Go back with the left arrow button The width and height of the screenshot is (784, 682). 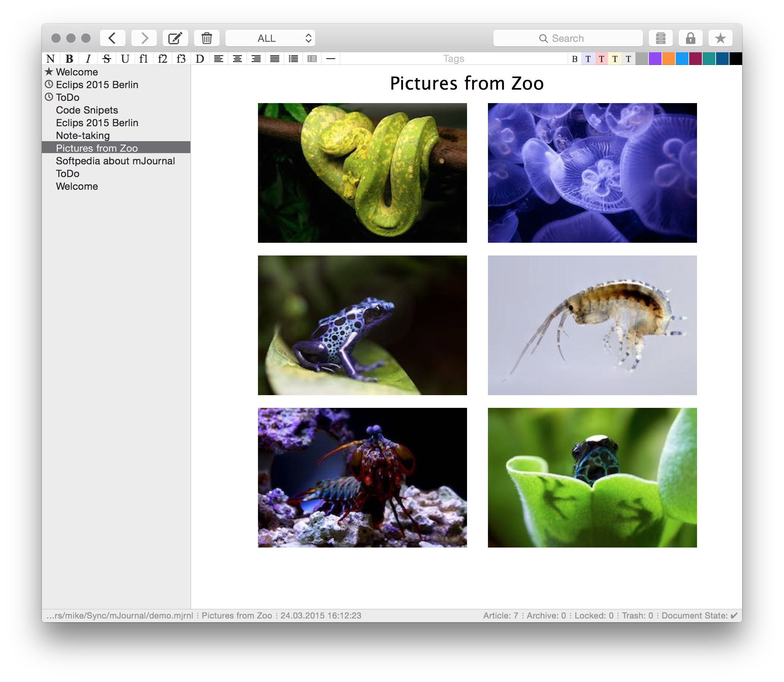pos(113,38)
